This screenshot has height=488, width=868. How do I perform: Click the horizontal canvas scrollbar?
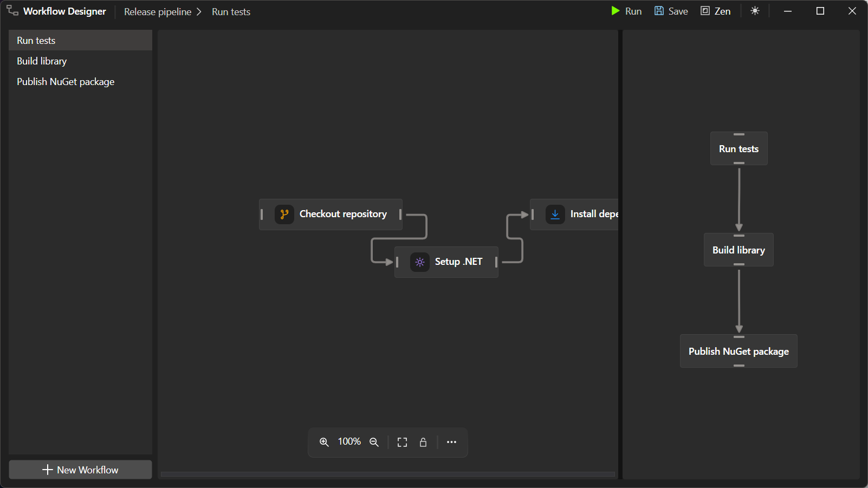[x=388, y=474]
